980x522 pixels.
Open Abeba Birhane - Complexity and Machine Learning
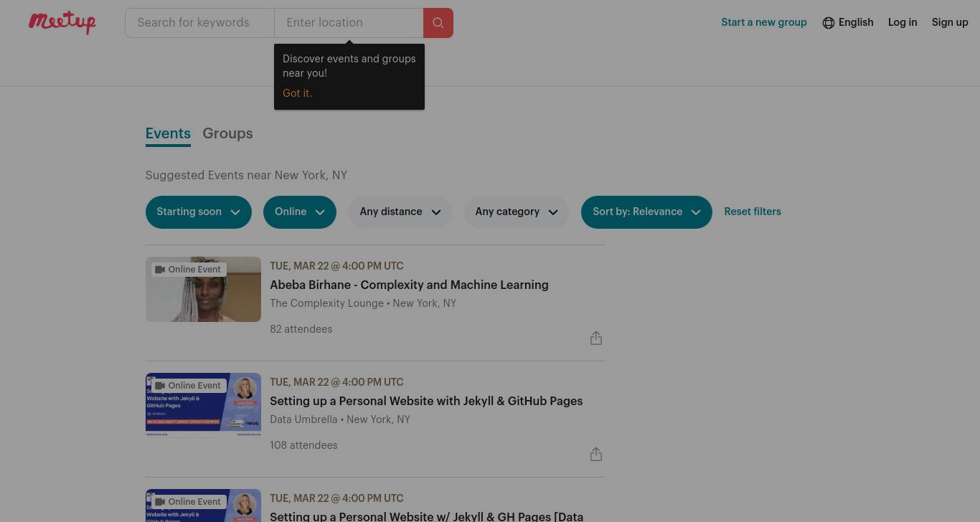[x=409, y=285]
